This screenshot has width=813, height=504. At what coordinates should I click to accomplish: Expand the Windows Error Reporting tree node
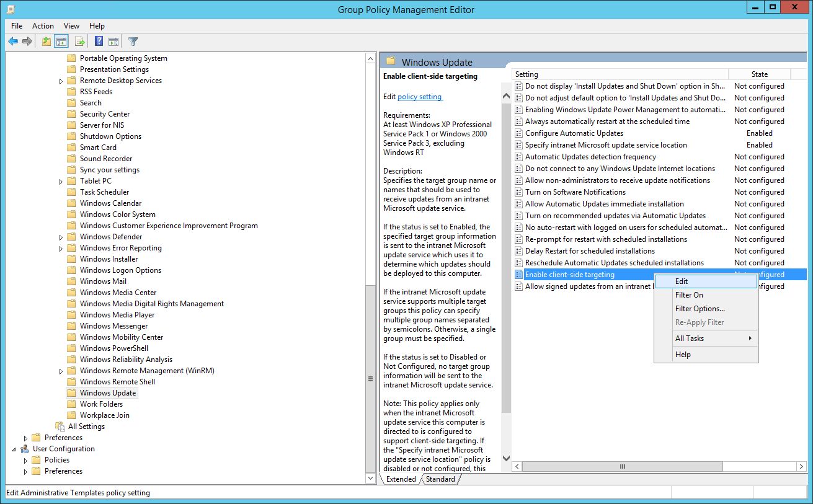pyautogui.click(x=61, y=249)
